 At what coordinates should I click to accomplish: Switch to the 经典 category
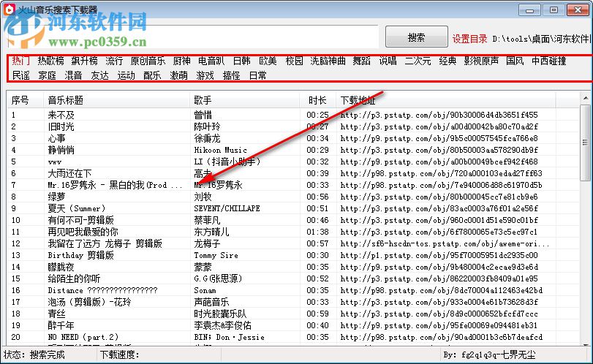tap(447, 61)
